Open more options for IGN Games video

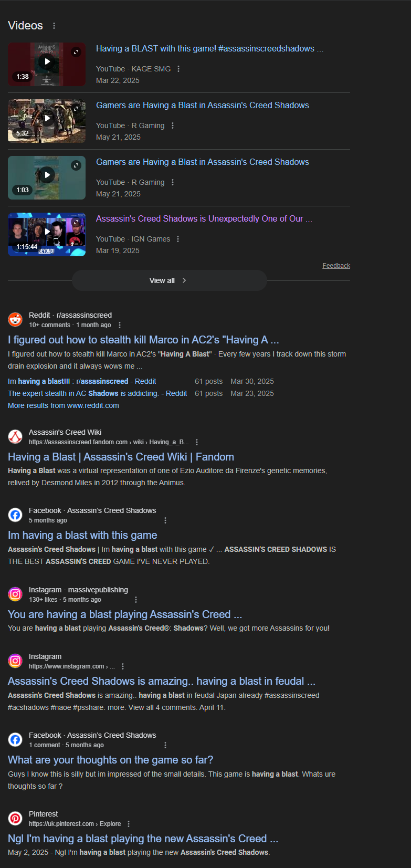(x=178, y=239)
